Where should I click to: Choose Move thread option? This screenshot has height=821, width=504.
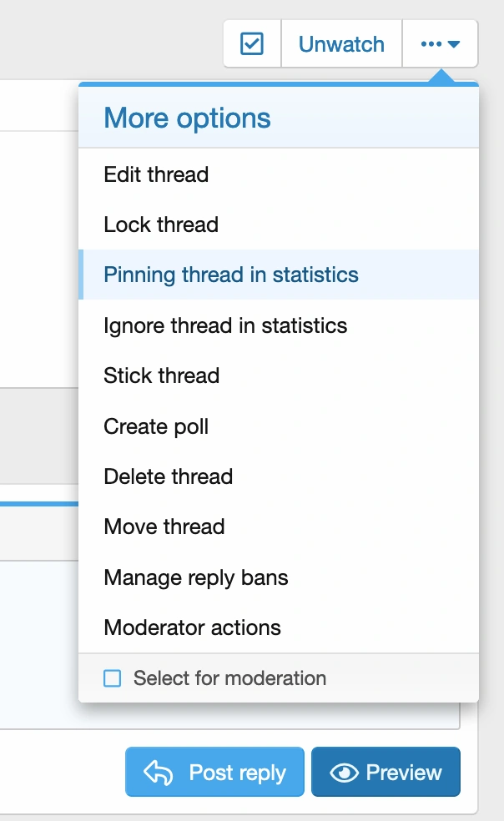click(x=164, y=526)
